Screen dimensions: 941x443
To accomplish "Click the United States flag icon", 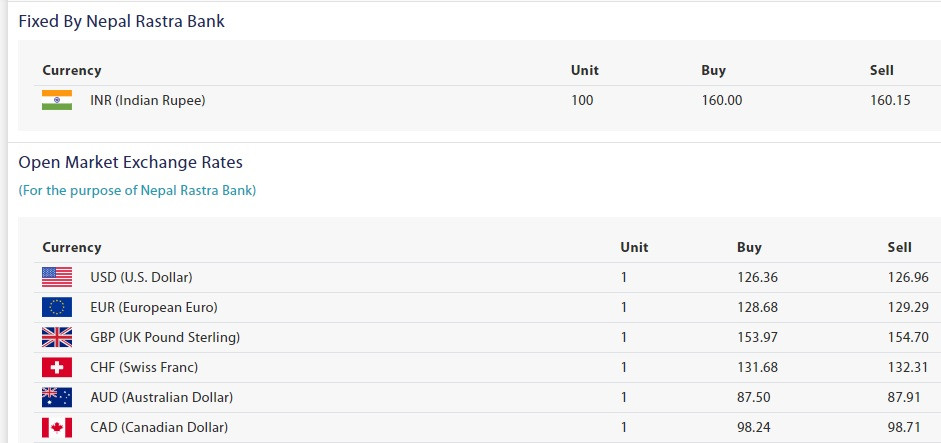I will pos(57,277).
